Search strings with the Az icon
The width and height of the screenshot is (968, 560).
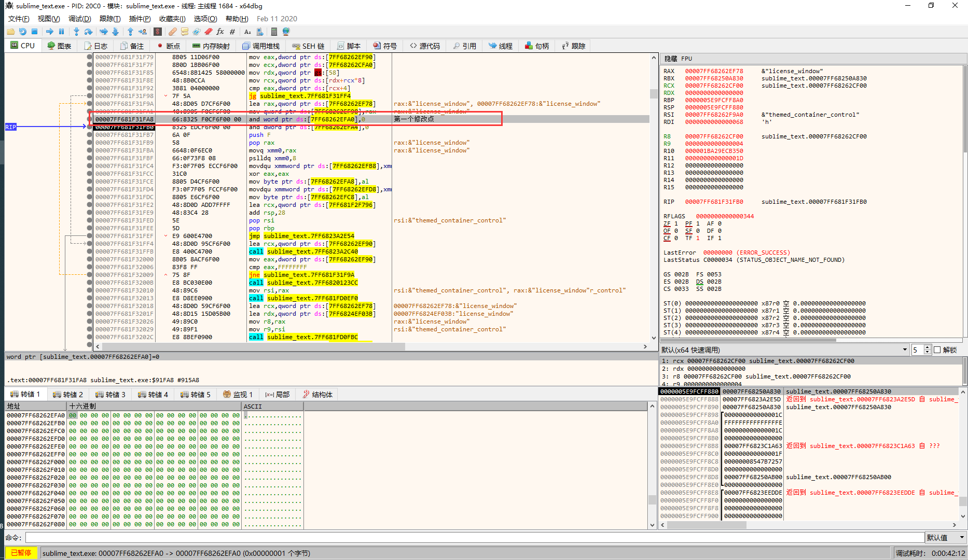tap(247, 32)
